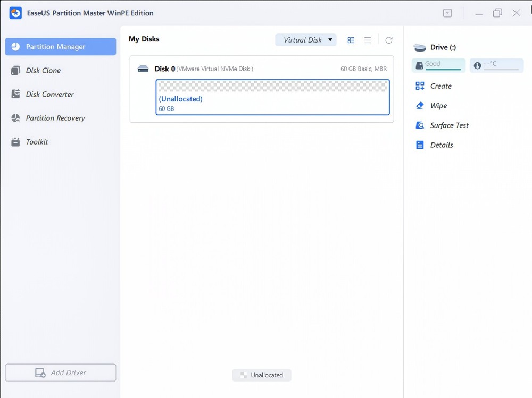Click the Create partition icon
The image size is (532, 398).
(x=420, y=86)
